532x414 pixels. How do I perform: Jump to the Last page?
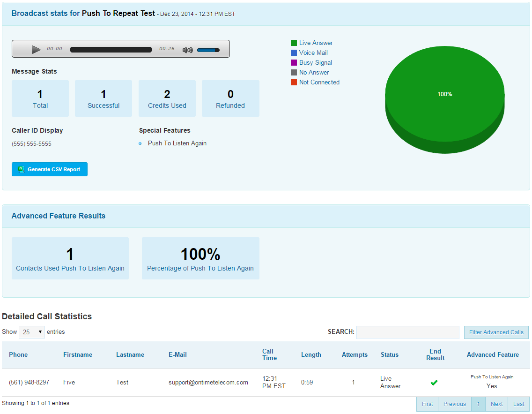[x=518, y=404]
